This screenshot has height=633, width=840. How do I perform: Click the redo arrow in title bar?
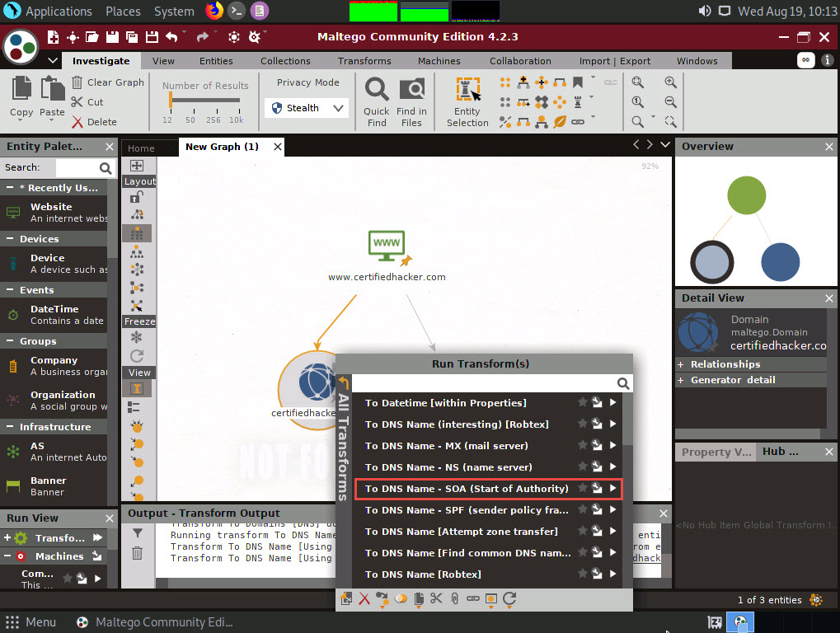(x=203, y=37)
